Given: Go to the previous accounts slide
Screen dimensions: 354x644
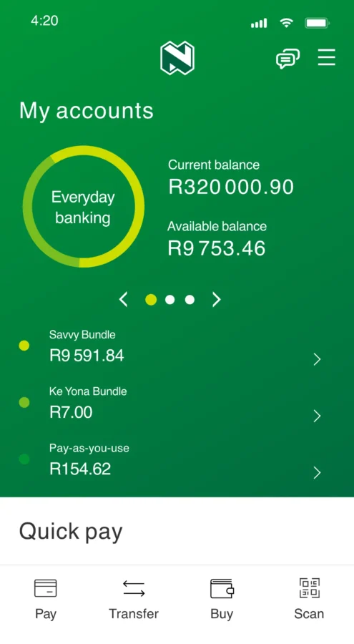Looking at the screenshot, I should point(123,300).
